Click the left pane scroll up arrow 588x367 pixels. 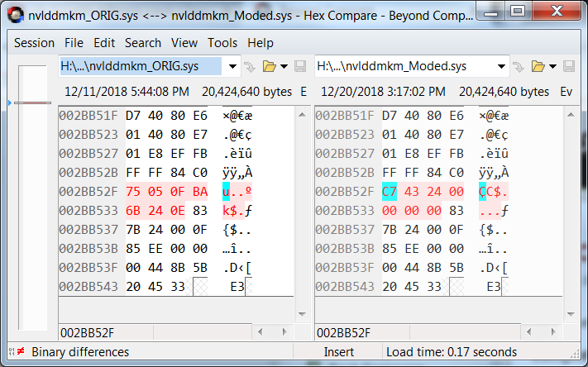302,115
